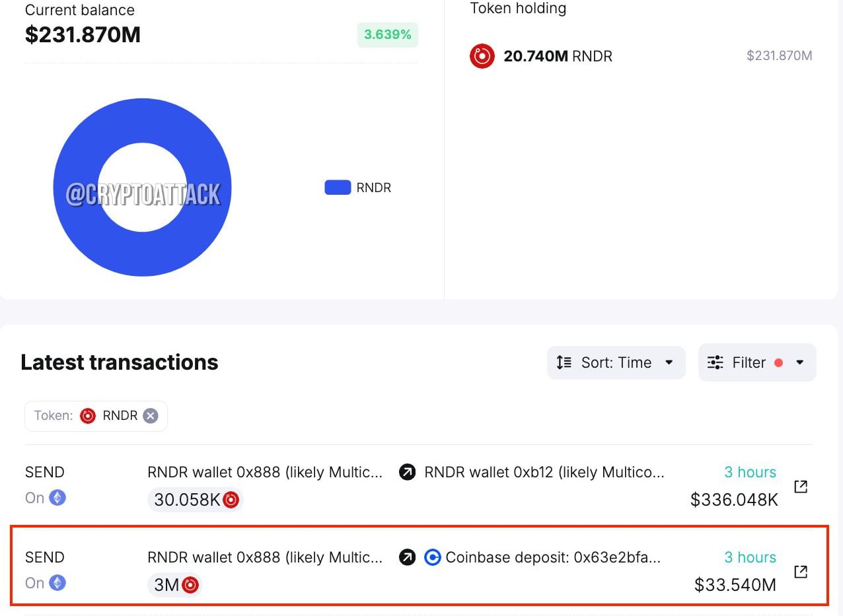This screenshot has width=843, height=616.
Task: Click the $231.870M current balance value
Action: click(x=83, y=35)
